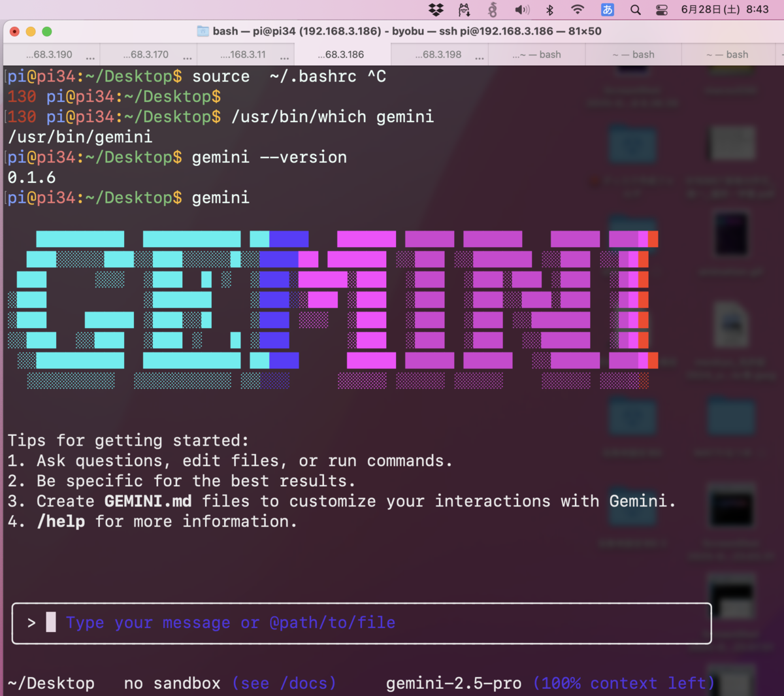Open the volume control in menu bar
784x696 pixels.
(x=522, y=10)
